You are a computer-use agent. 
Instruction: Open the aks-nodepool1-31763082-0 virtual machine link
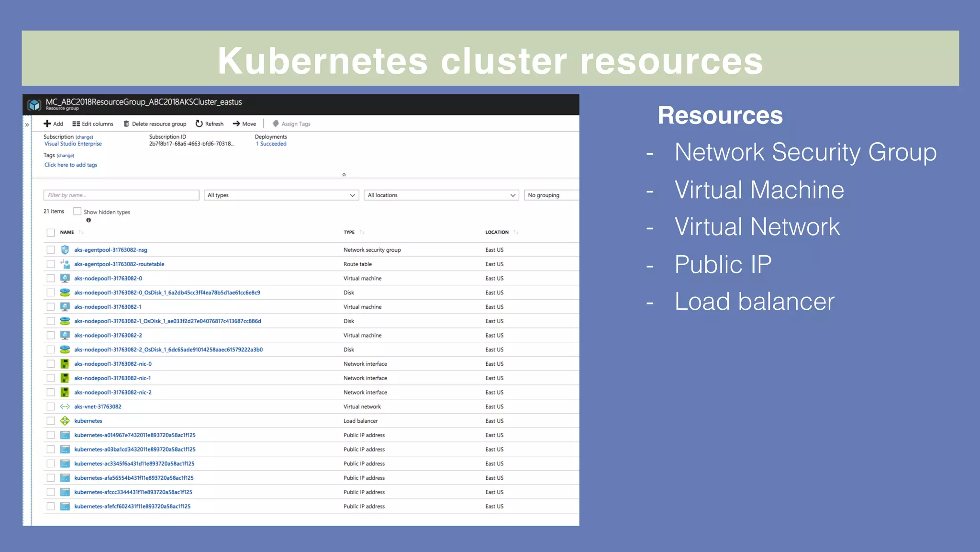pyautogui.click(x=108, y=278)
